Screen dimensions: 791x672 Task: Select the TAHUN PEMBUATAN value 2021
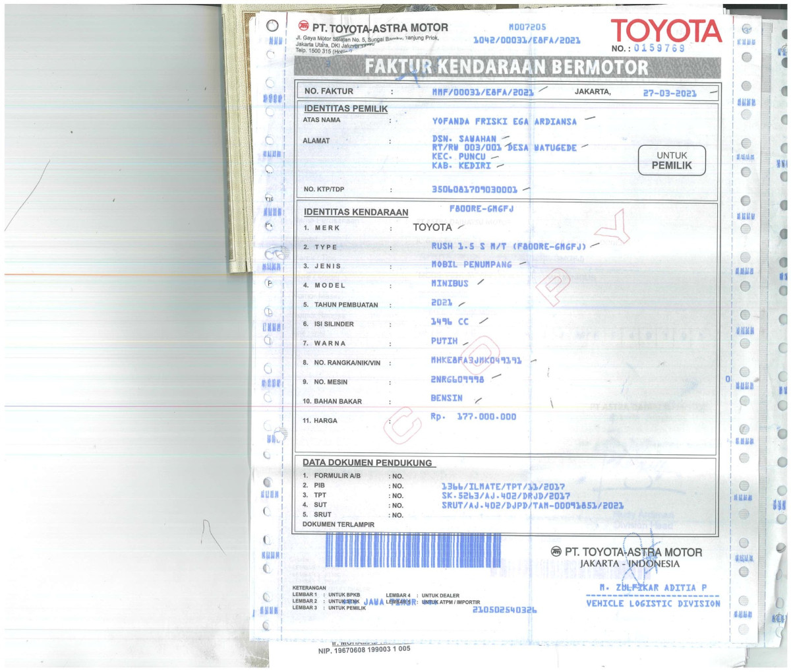point(442,302)
